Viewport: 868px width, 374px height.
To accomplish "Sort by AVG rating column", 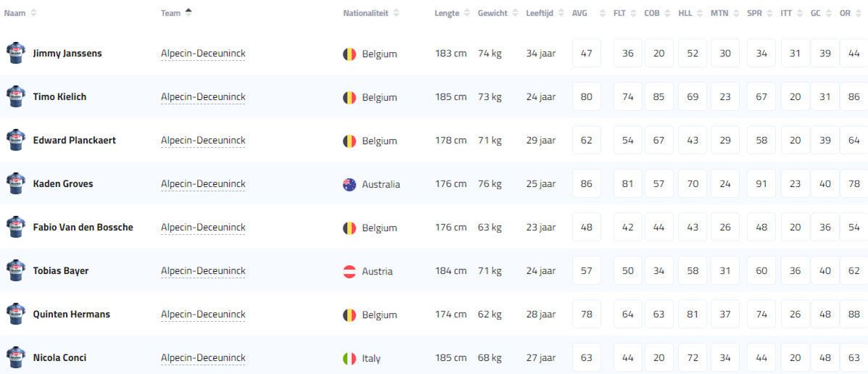I will 580,13.
